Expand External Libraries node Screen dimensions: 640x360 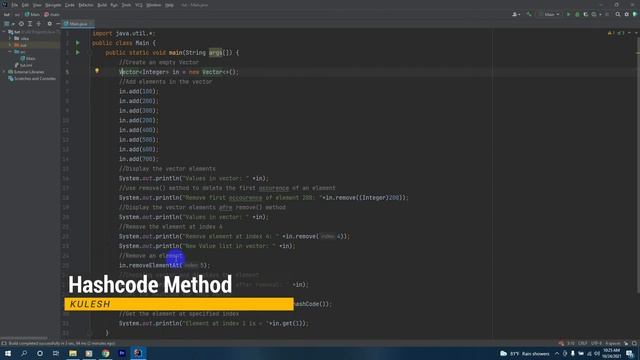point(4,72)
